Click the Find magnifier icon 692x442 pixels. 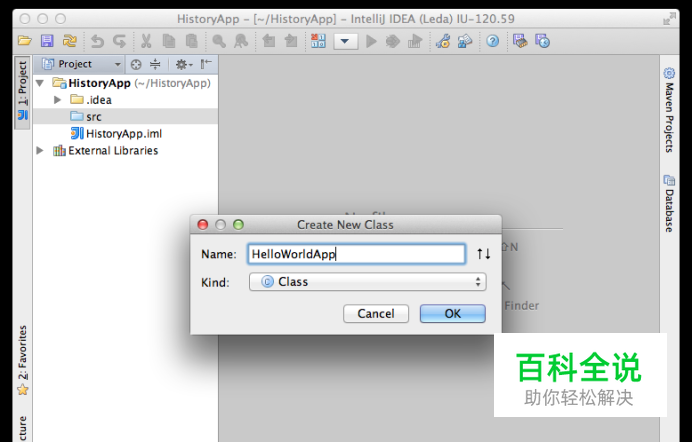(219, 41)
